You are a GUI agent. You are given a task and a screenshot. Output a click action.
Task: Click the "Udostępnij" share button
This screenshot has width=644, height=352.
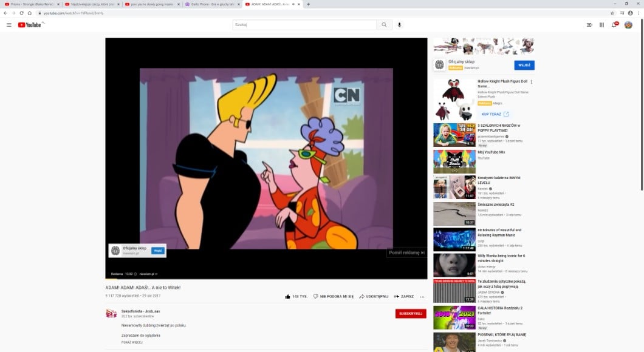pos(374,297)
